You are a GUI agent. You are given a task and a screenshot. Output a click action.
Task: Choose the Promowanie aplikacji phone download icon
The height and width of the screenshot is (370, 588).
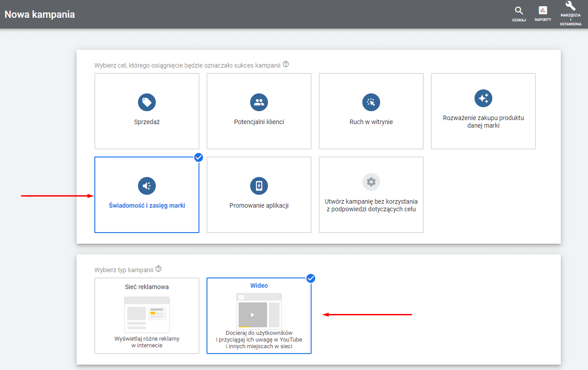pos(259,185)
